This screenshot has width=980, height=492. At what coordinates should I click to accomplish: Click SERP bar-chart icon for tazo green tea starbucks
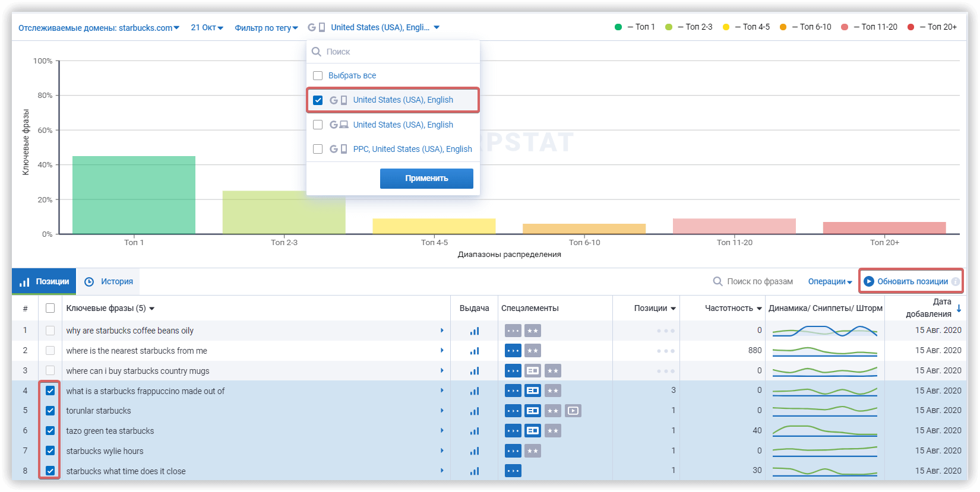pyautogui.click(x=474, y=431)
